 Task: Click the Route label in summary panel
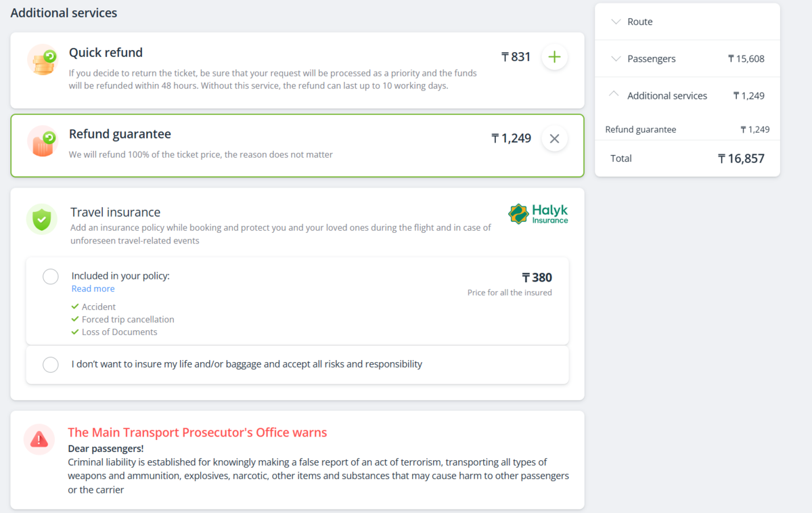point(640,22)
